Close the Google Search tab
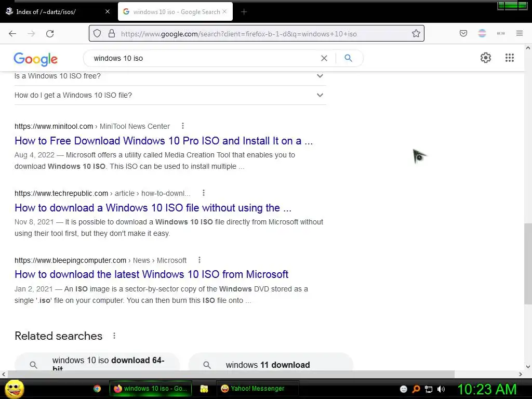 click(x=224, y=11)
